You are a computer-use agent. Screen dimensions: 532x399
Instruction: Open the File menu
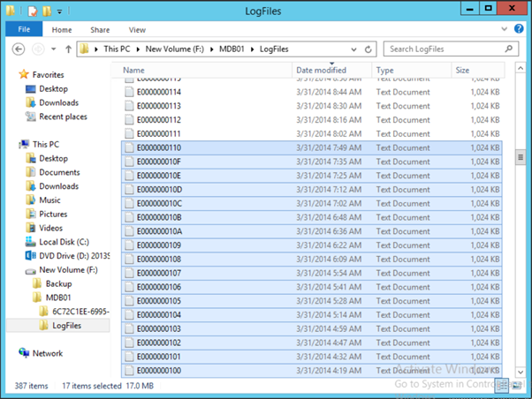click(x=23, y=29)
